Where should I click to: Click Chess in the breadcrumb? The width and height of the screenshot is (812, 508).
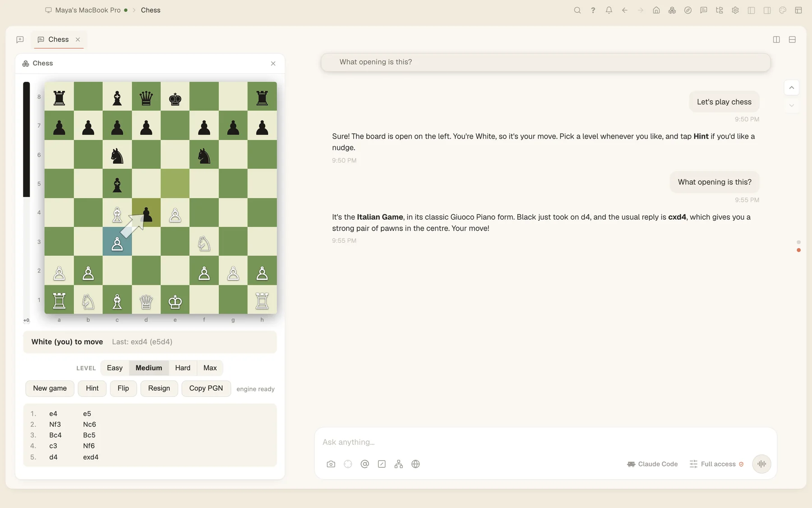[x=150, y=10]
